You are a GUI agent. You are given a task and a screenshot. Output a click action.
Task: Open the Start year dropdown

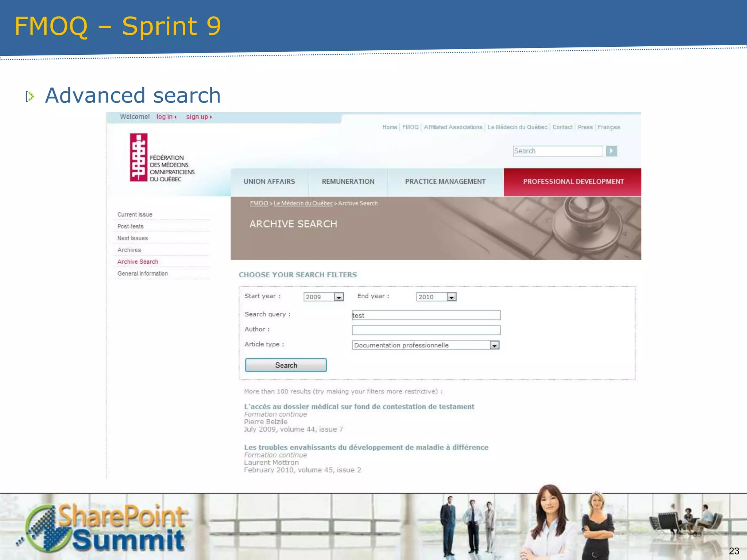coord(324,297)
